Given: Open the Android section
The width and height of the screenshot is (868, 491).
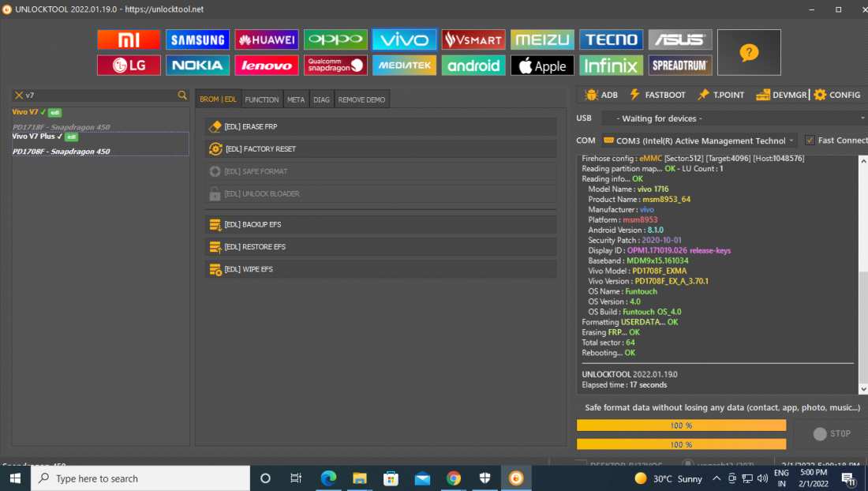Looking at the screenshot, I should pyautogui.click(x=473, y=66).
